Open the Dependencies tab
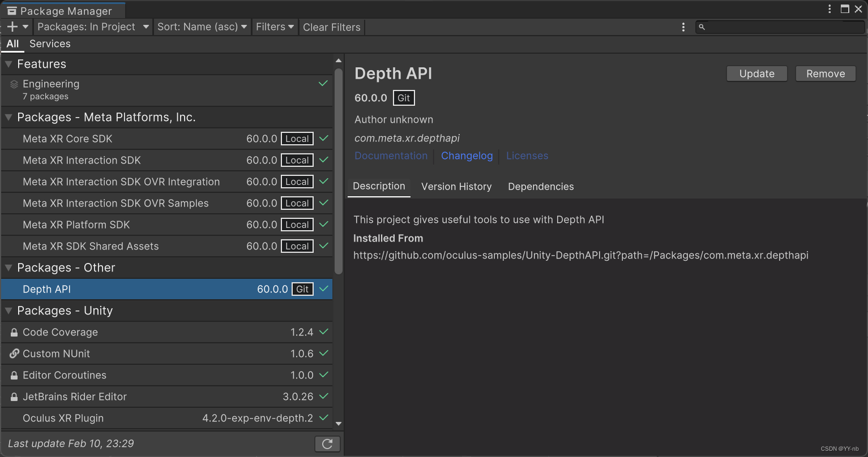Image resolution: width=868 pixels, height=457 pixels. pos(541,187)
